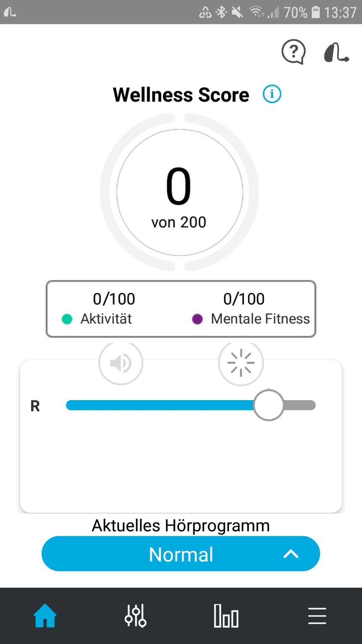Click the right ear volume slider handle
Viewport: 362px width, 644px height.
click(x=268, y=405)
